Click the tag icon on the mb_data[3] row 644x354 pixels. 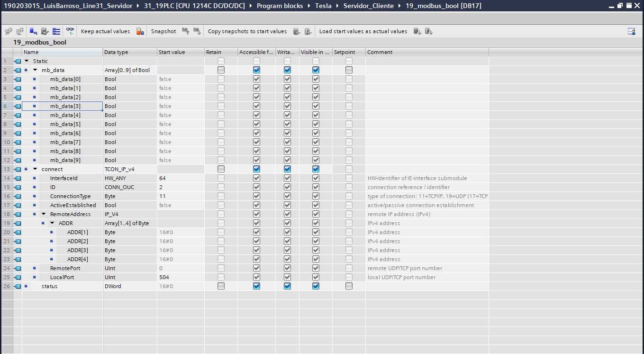pos(18,106)
